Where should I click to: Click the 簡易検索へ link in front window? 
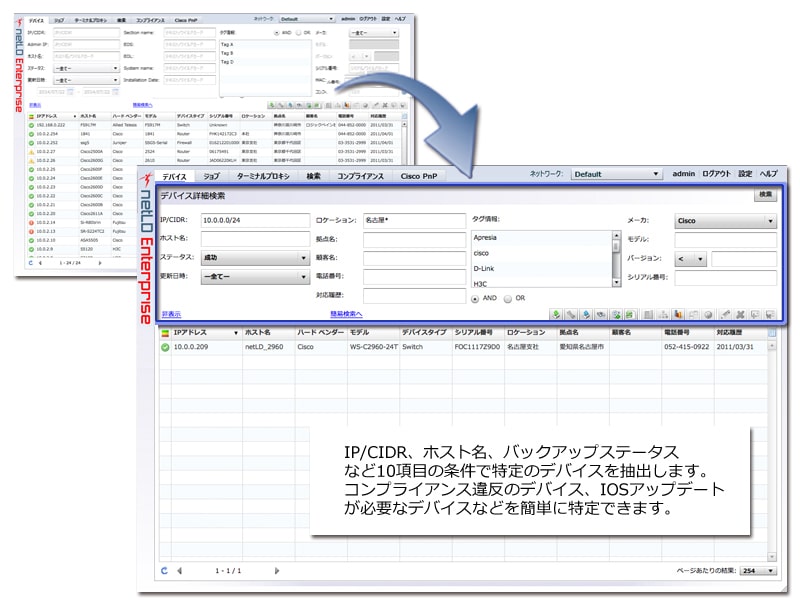pyautogui.click(x=346, y=314)
